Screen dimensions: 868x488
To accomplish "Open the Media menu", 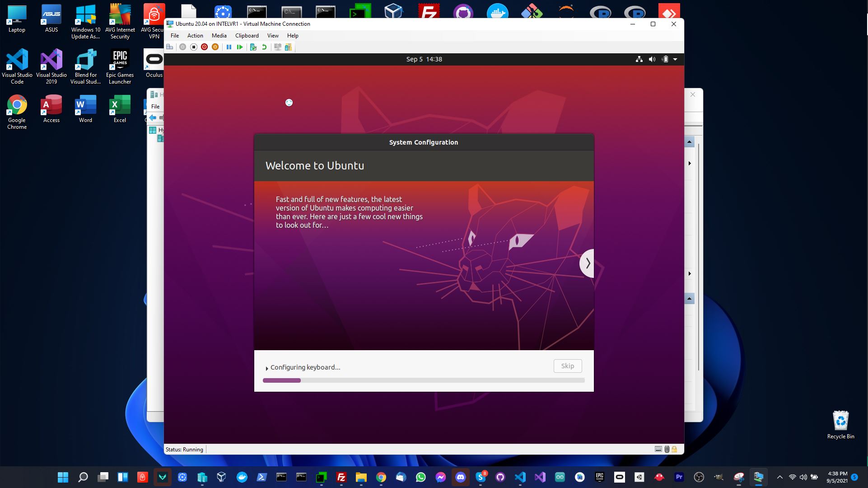I will [x=219, y=36].
